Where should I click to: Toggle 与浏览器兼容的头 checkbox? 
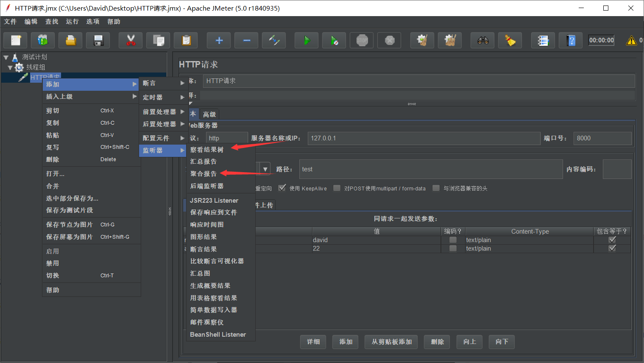tap(436, 188)
